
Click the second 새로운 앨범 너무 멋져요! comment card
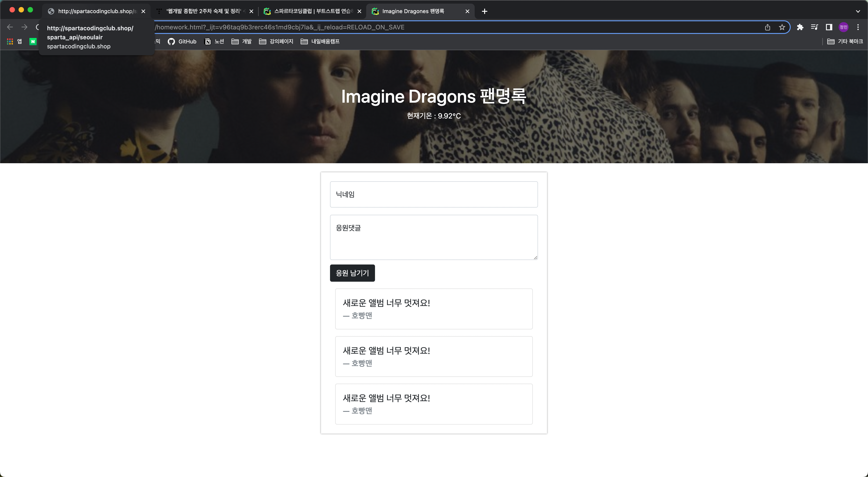(x=434, y=356)
